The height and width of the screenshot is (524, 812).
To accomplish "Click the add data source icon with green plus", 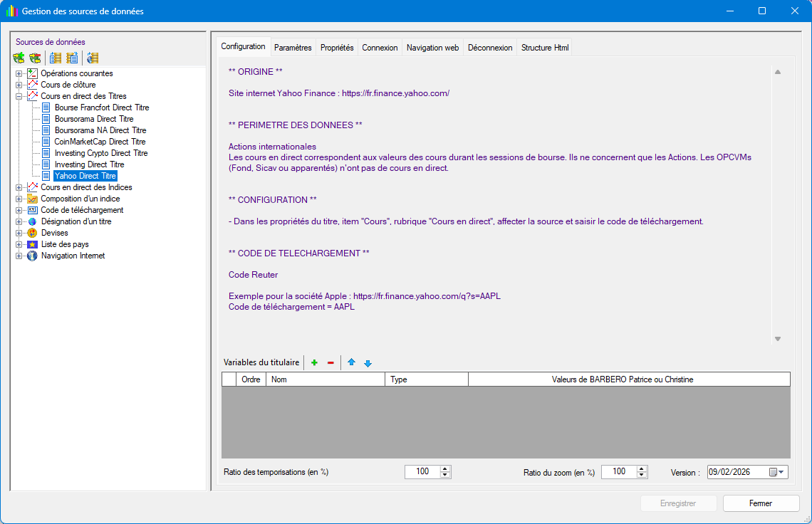I will 19,58.
